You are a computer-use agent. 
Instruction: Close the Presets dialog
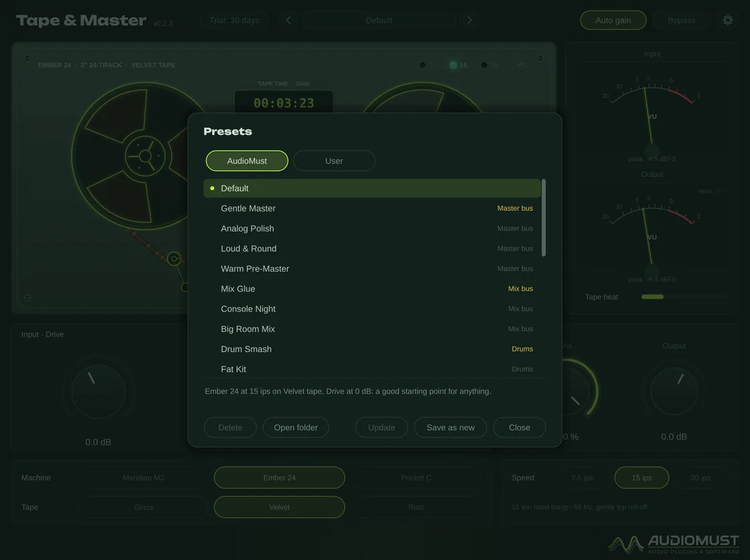520,427
